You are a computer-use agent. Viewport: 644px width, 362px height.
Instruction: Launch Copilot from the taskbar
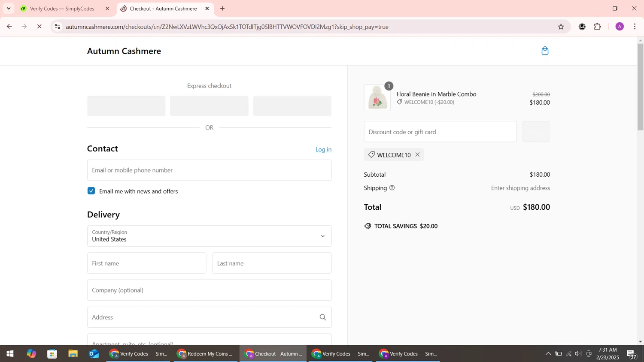pyautogui.click(x=31, y=354)
